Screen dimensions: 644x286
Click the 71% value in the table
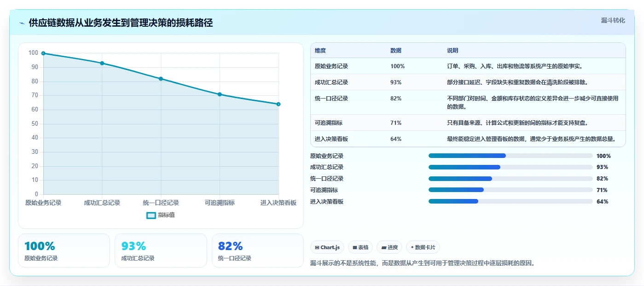[396, 123]
